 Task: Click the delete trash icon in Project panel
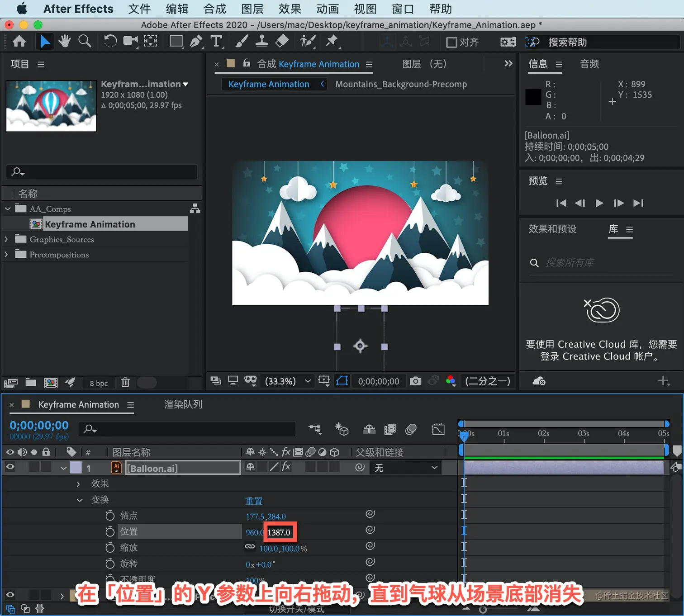(x=125, y=383)
